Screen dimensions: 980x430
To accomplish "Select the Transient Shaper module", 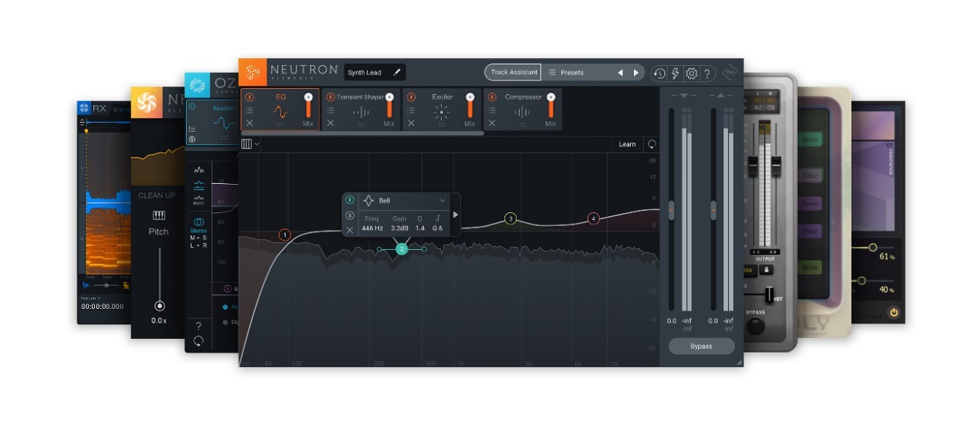I will tap(361, 110).
